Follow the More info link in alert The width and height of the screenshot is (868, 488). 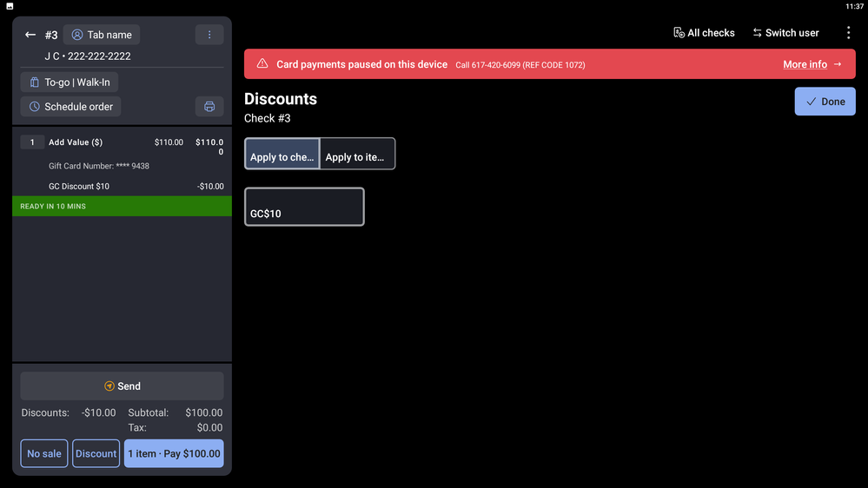(812, 64)
